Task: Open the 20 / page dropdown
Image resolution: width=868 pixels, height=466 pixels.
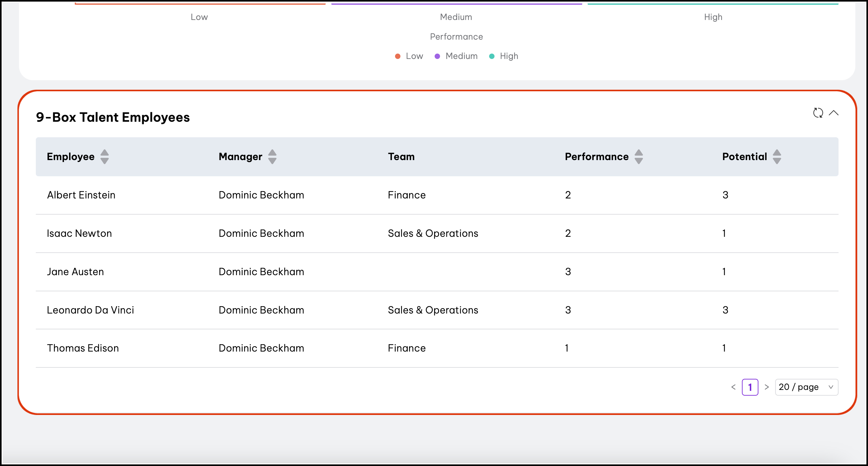Action: tap(806, 387)
